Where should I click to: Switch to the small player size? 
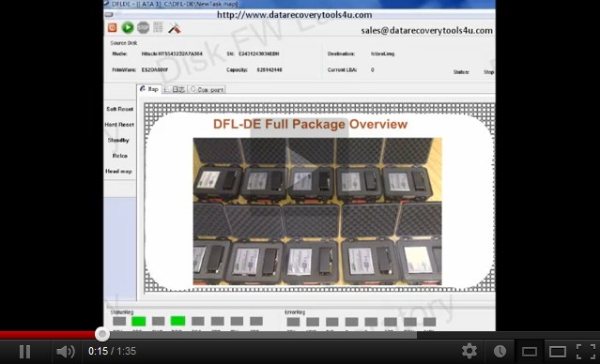(530, 352)
